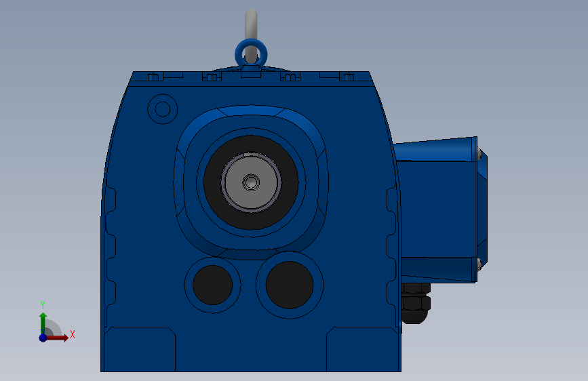This screenshot has height=381, width=588.
Task: Click the right mounting foot panel
Action: click(362, 349)
